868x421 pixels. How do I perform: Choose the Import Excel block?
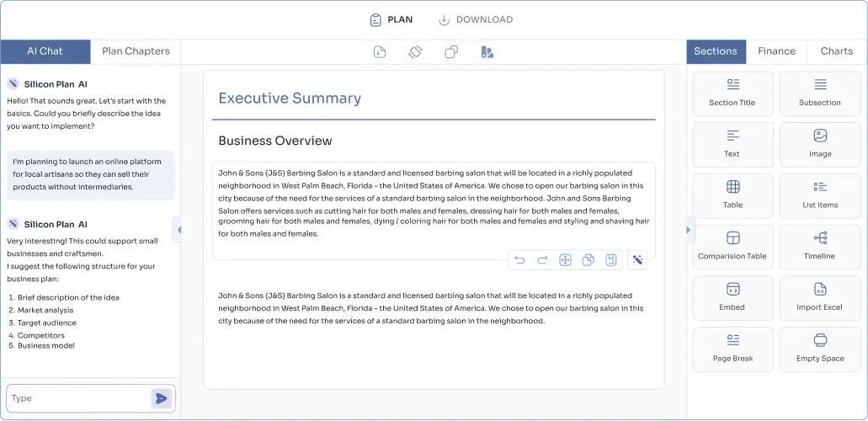(x=820, y=298)
